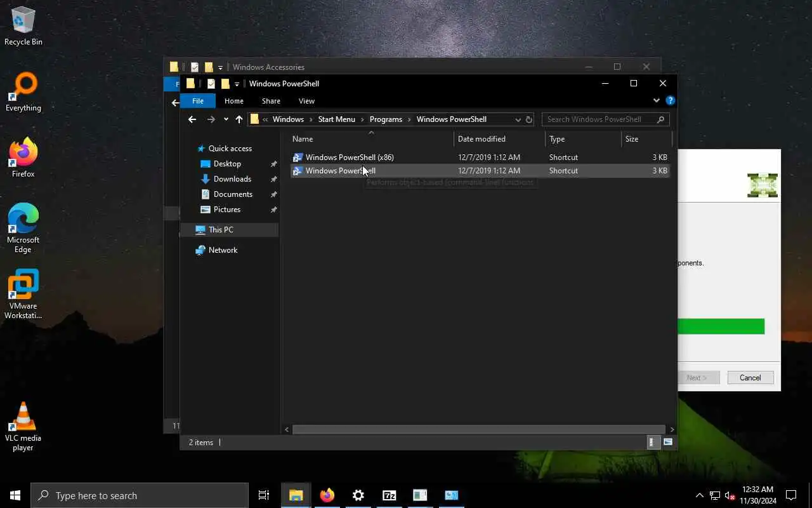Viewport: 812px width, 508px height.
Task: Click Start Menu in the address breadcrumb
Action: [337, 119]
